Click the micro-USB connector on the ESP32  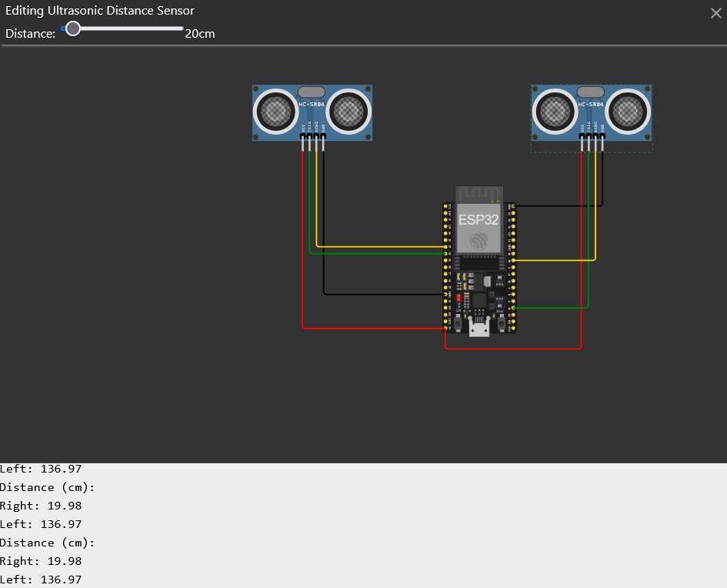(x=479, y=329)
